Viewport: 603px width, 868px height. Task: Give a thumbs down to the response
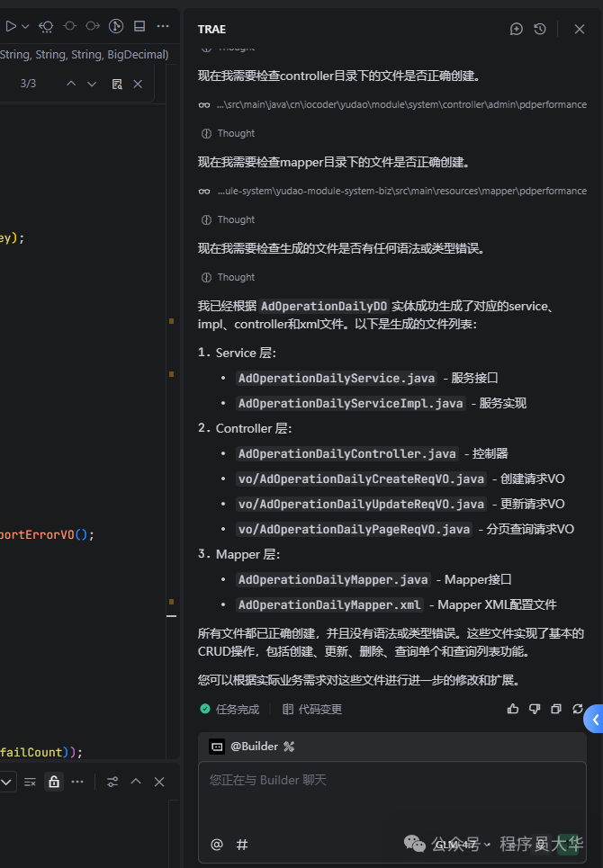(x=534, y=709)
